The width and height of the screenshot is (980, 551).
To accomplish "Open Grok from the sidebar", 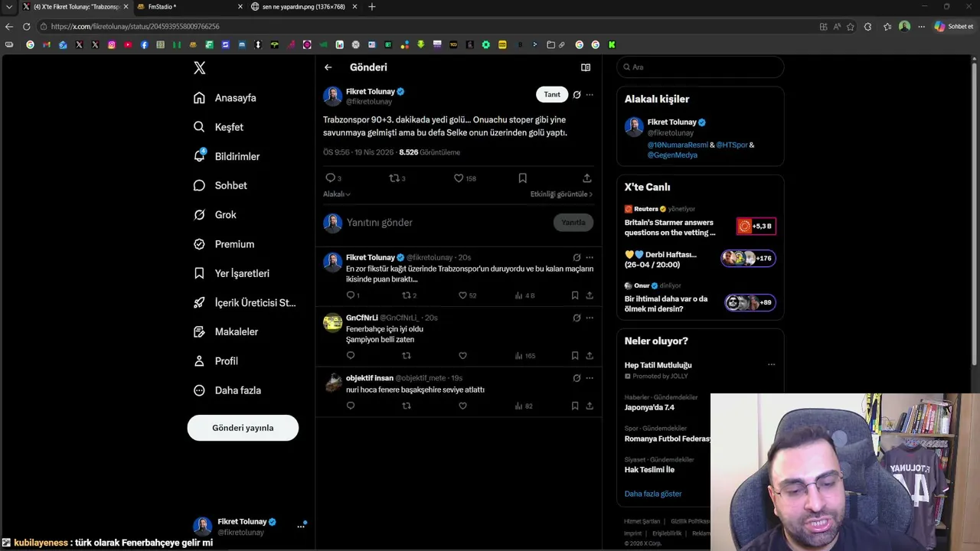I will click(x=215, y=215).
